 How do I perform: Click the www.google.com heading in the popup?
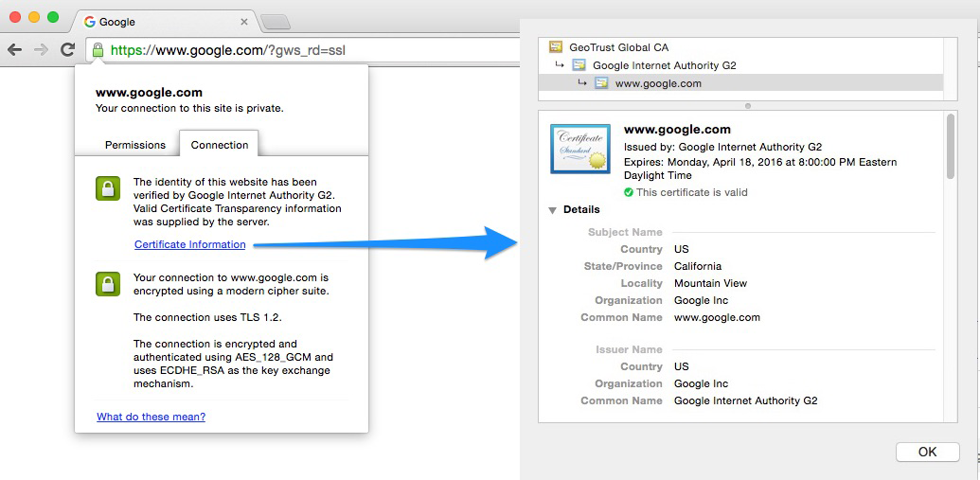[149, 93]
